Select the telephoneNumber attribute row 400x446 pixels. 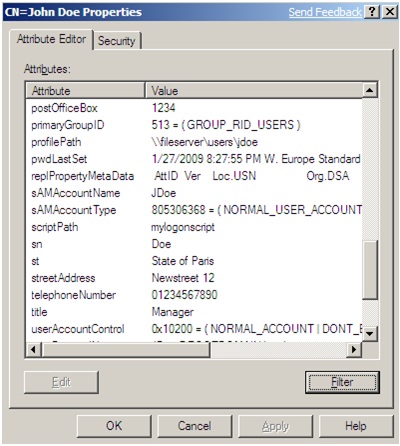point(194,295)
